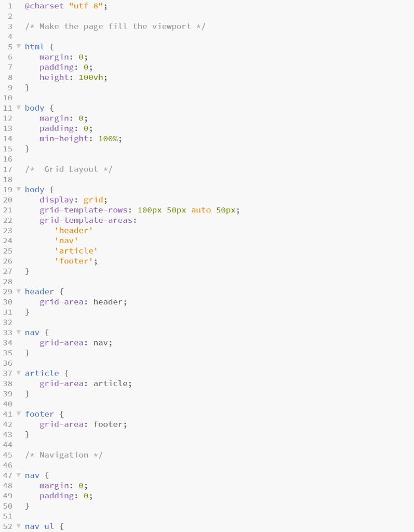Click the 'nav' area string
Screen dimensions: 414x532
point(66,241)
